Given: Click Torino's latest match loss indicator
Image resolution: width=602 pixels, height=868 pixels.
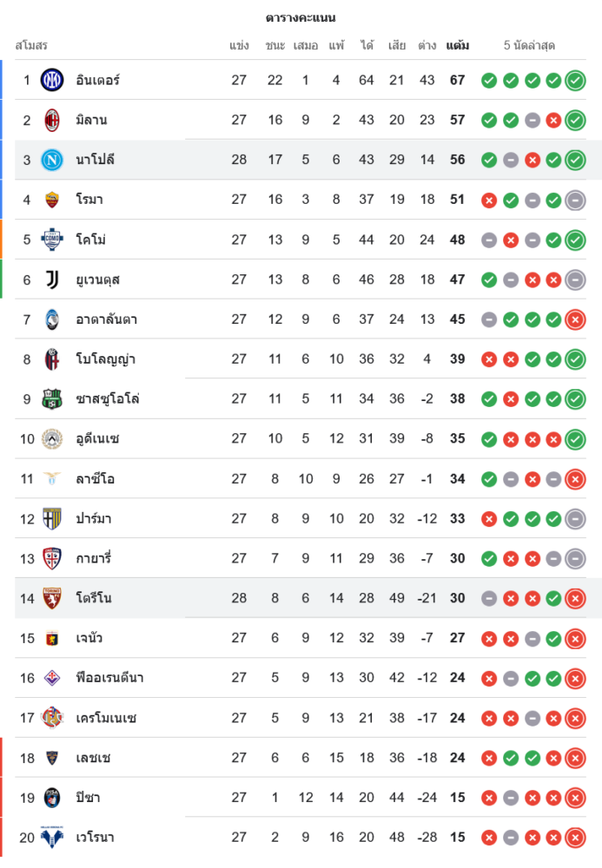Looking at the screenshot, I should click(x=575, y=598).
